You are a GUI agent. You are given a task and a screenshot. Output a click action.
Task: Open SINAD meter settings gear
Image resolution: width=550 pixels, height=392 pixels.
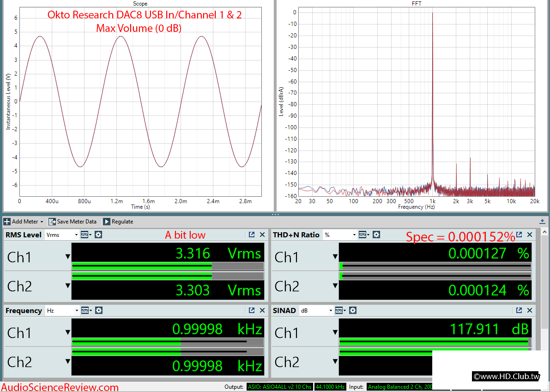tap(353, 311)
